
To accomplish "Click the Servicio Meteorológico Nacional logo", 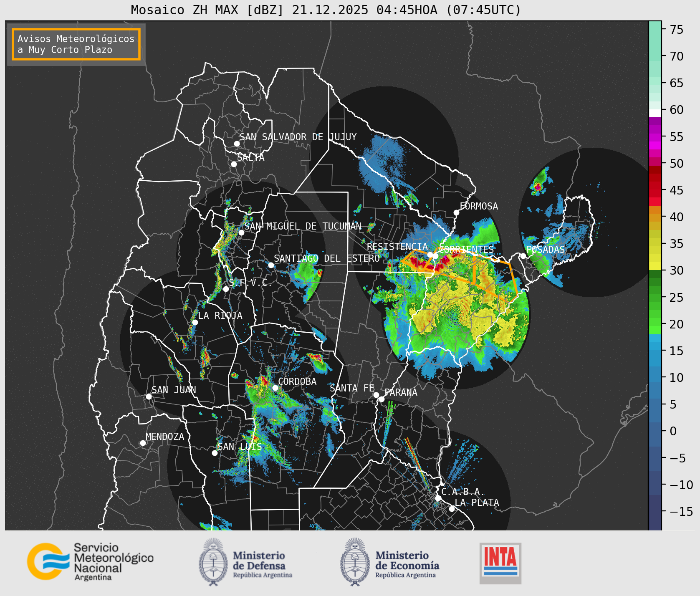I will (x=90, y=561).
